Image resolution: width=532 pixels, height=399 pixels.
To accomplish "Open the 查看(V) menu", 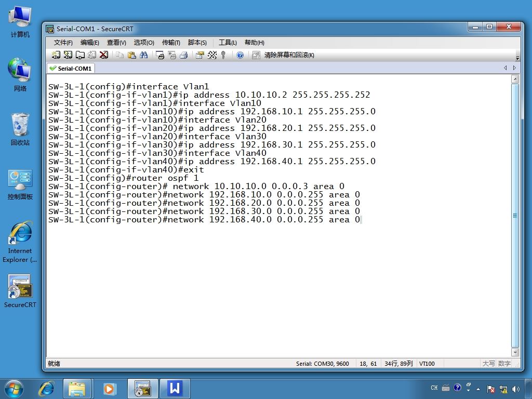I will [116, 43].
